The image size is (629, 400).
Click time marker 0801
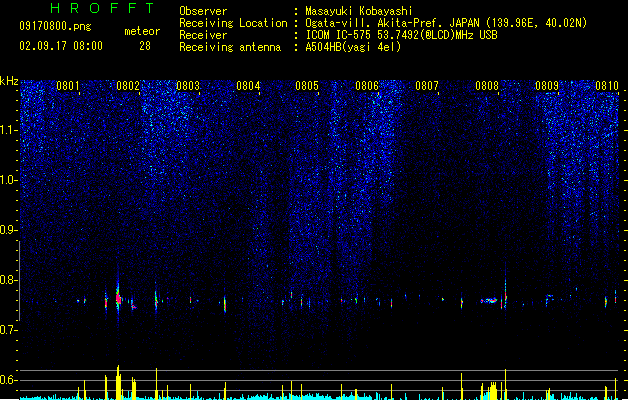pyautogui.click(x=67, y=86)
